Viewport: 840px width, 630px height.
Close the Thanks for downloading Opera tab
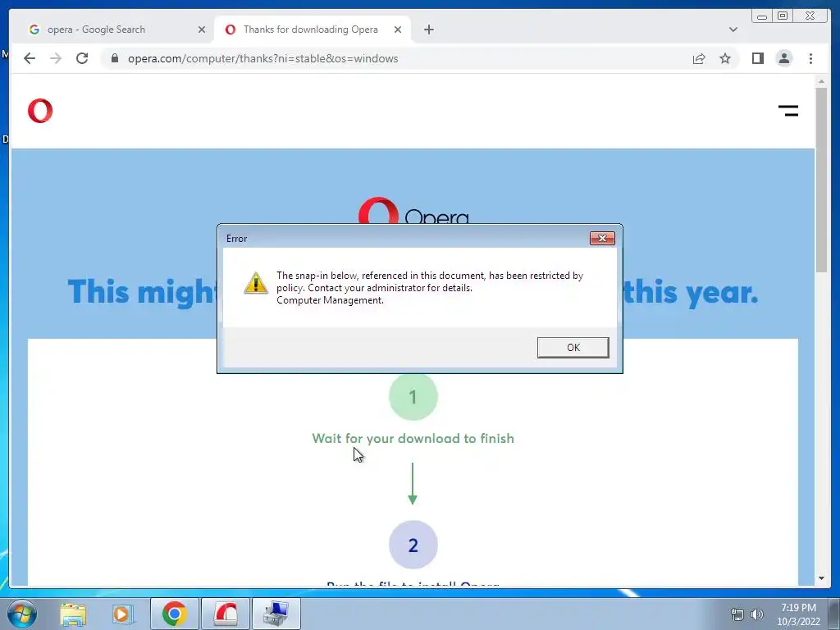[398, 30]
